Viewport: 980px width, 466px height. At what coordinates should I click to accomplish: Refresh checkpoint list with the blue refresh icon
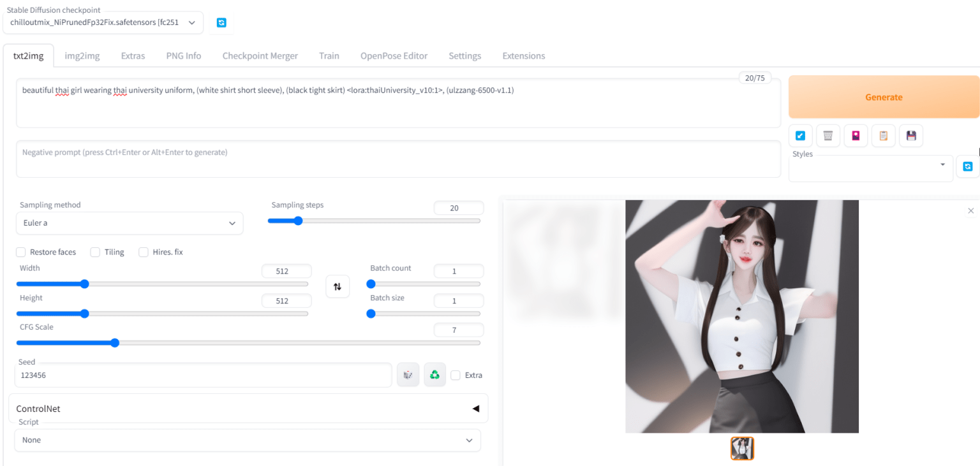(x=221, y=22)
